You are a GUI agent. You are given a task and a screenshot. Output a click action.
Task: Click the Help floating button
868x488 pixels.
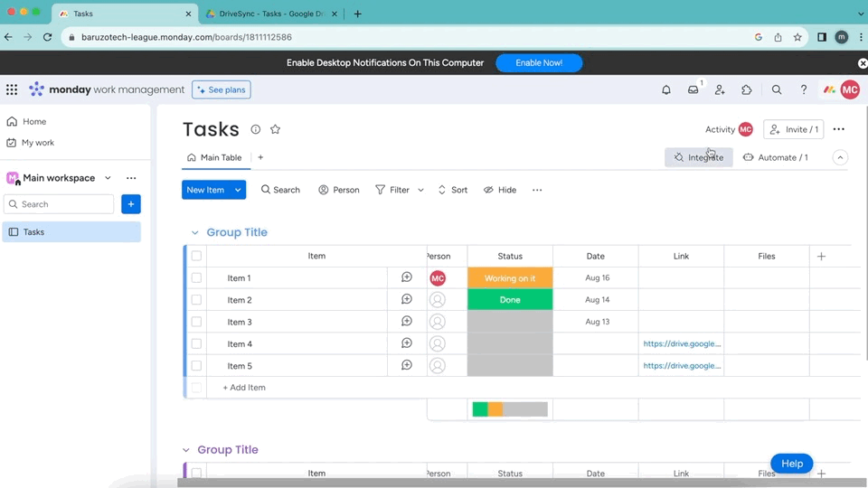(792, 464)
